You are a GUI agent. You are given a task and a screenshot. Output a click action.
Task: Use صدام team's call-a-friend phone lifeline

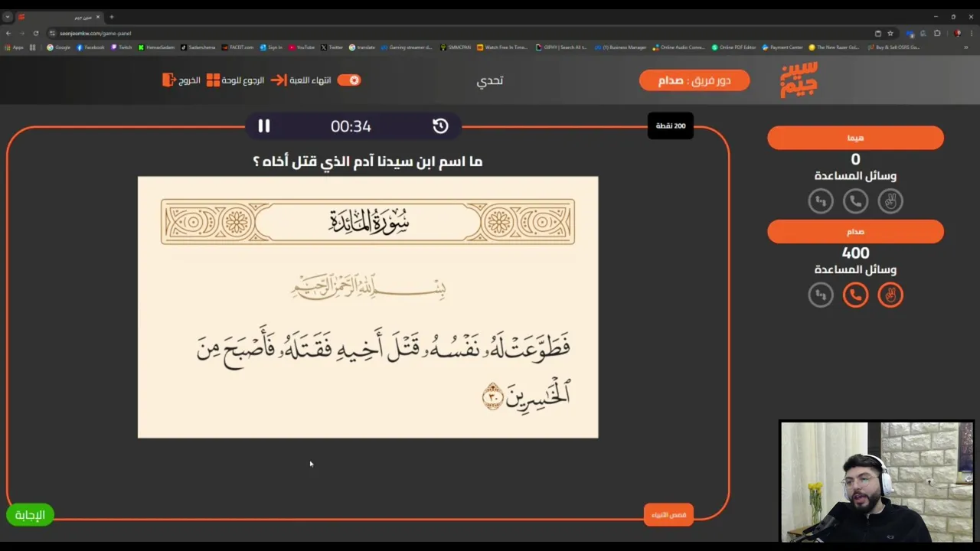tap(855, 295)
